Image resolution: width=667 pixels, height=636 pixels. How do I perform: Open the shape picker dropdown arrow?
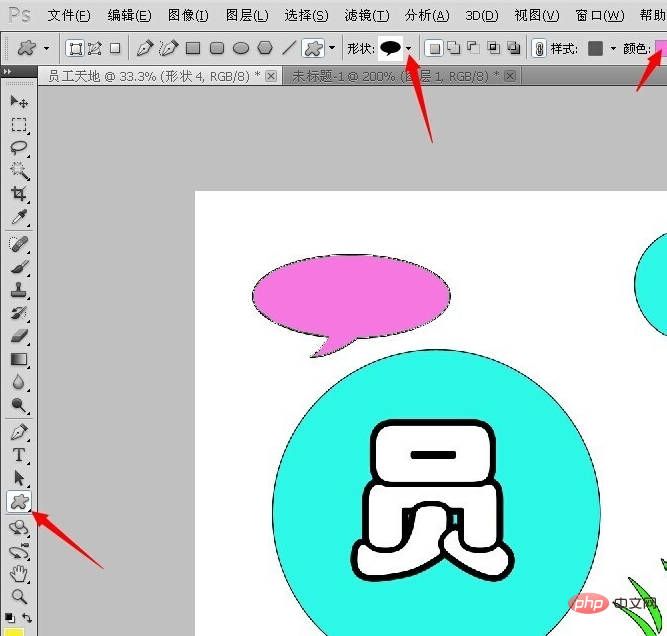(x=408, y=48)
